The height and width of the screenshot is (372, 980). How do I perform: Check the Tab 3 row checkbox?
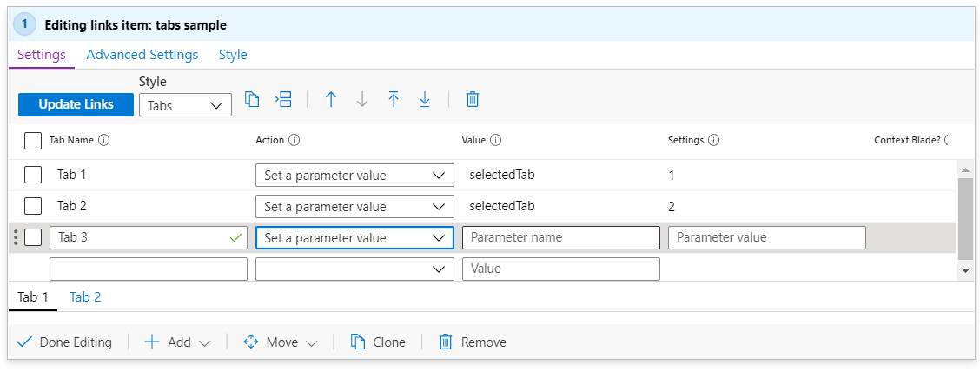(33, 237)
